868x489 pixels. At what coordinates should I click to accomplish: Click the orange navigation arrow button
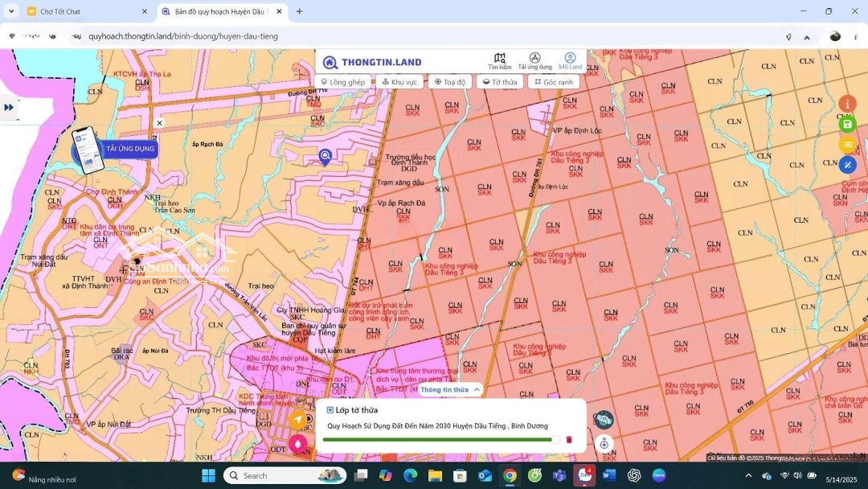point(298,419)
